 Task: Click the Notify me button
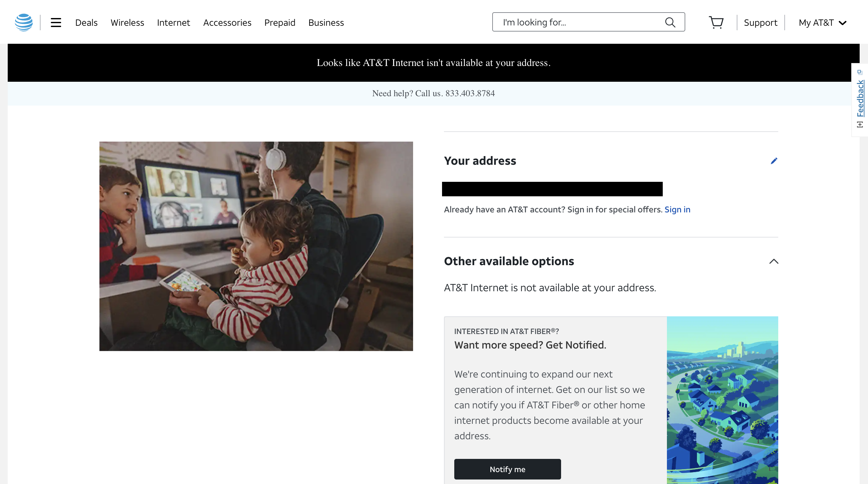coord(507,469)
